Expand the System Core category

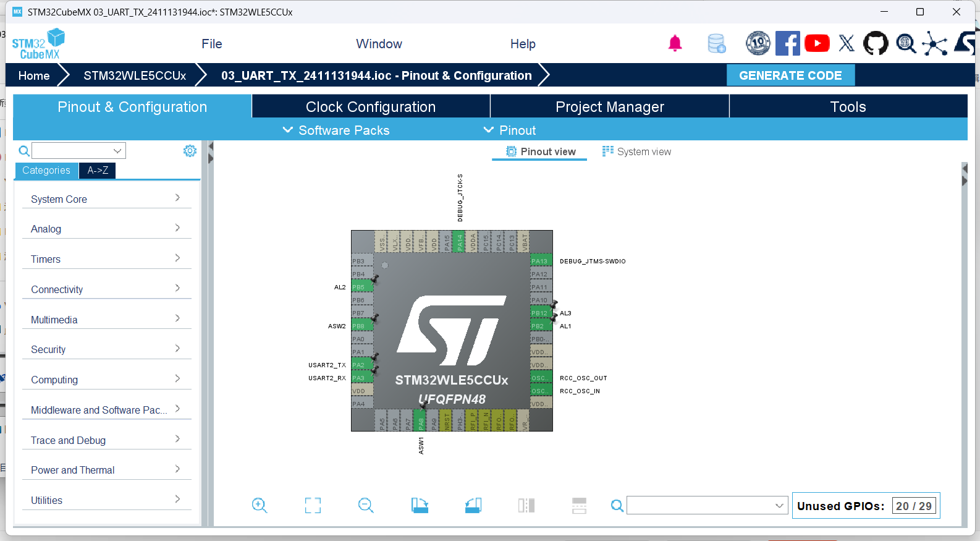coord(106,198)
